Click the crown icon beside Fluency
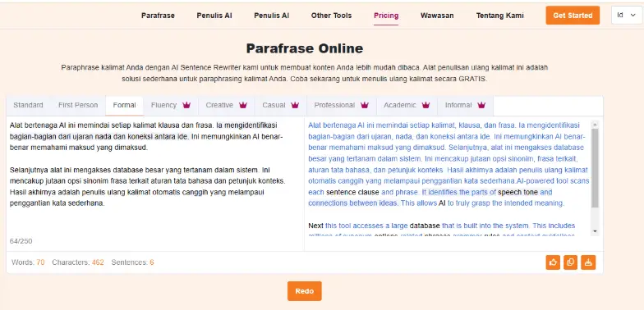Image resolution: width=644 pixels, height=310 pixels. 186,105
